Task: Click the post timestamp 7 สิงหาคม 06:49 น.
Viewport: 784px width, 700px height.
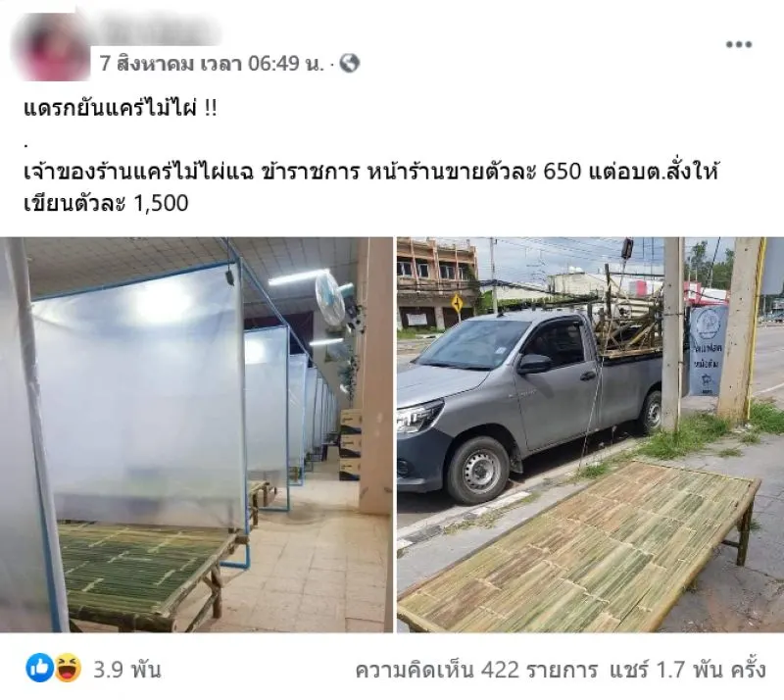Action: pos(212,64)
